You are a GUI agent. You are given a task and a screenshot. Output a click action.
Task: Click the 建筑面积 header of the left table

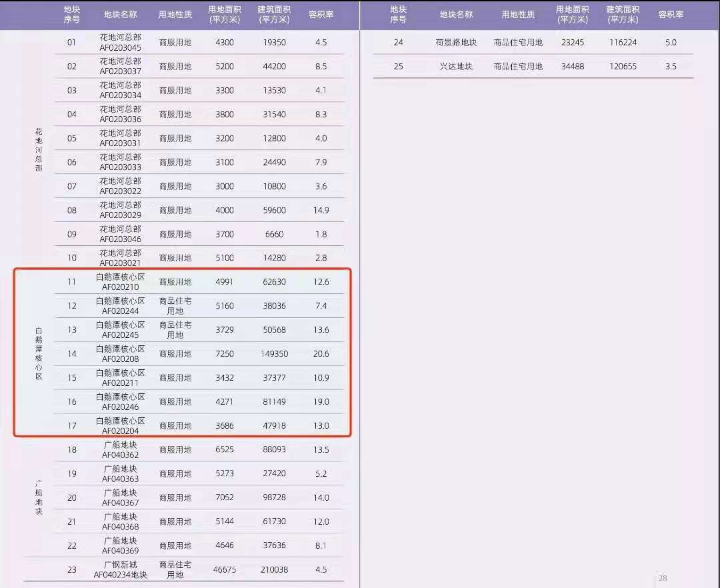tap(273, 15)
